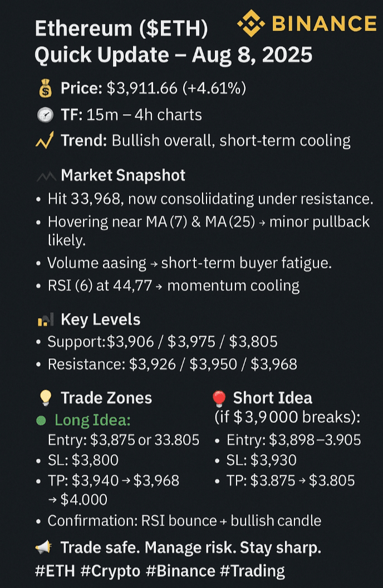The width and height of the screenshot is (383, 588).
Task: Click the Resistance levels line
Action: (173, 365)
